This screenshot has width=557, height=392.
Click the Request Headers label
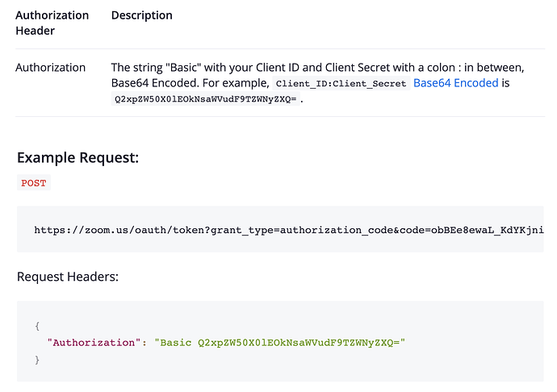point(68,277)
